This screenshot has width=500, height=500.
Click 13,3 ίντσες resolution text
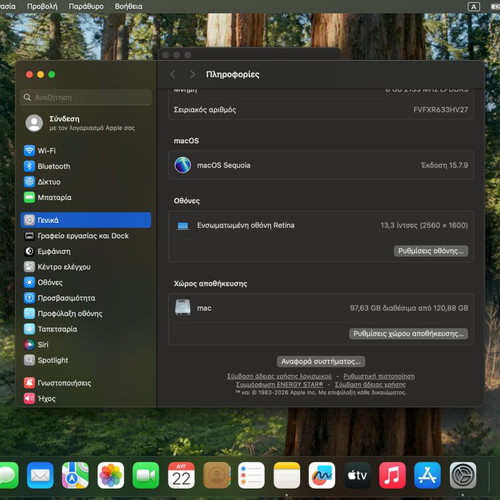[x=424, y=225]
